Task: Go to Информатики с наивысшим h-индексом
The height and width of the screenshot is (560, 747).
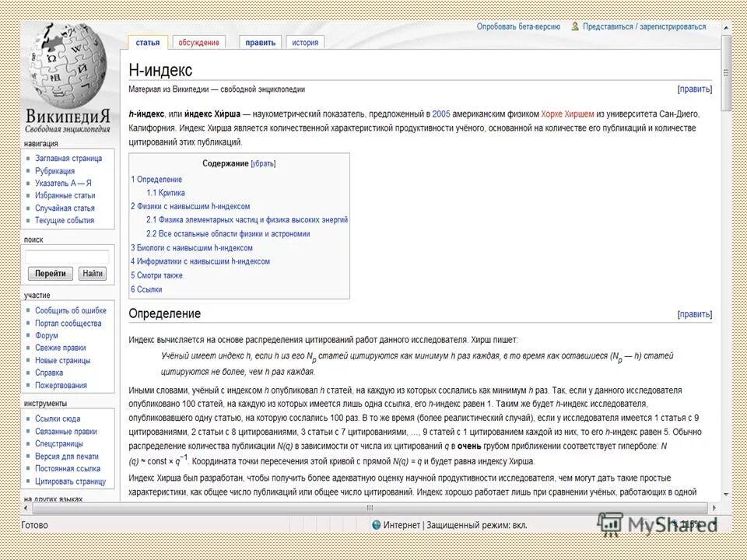Action: pos(200,261)
